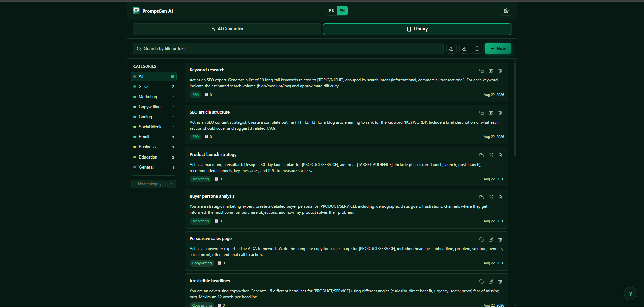Click the New category name field
The image size is (644, 307).
click(x=149, y=184)
